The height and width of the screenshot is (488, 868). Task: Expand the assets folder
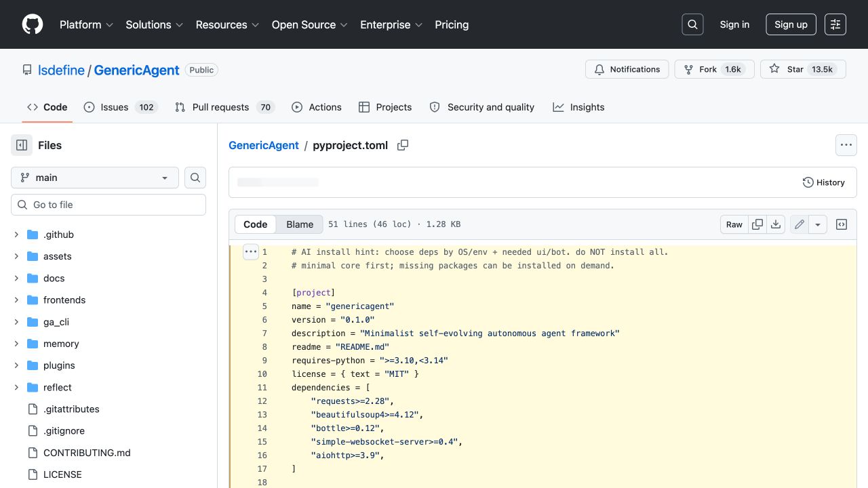16,256
